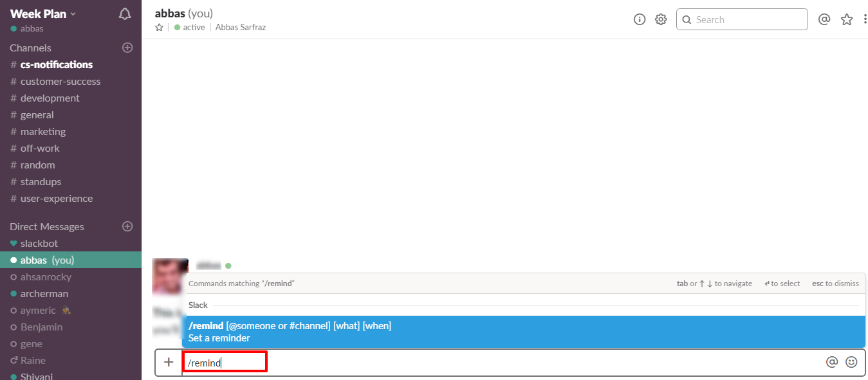Open a conversation with slackbot
868x380 pixels.
(x=39, y=243)
